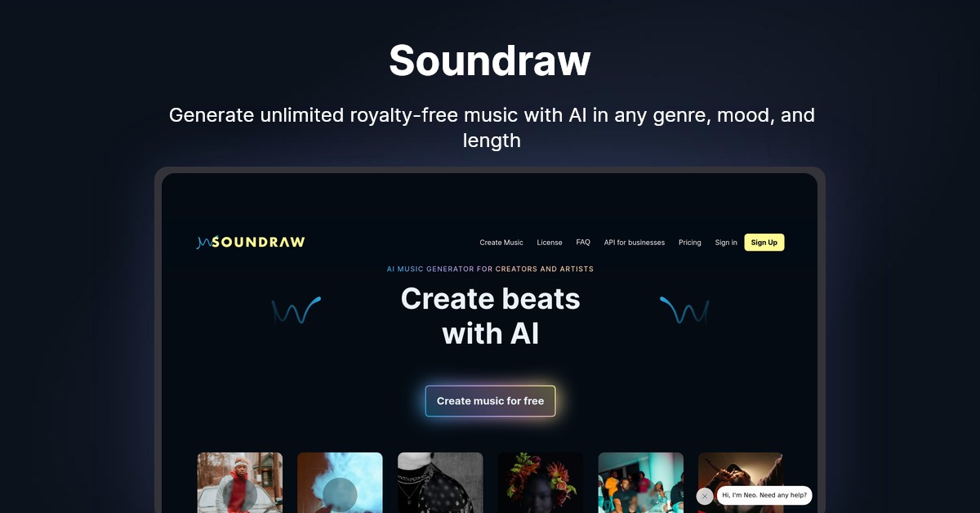Open the teal-lit group party thumbnail
Image resolution: width=980 pixels, height=513 pixels.
click(641, 483)
